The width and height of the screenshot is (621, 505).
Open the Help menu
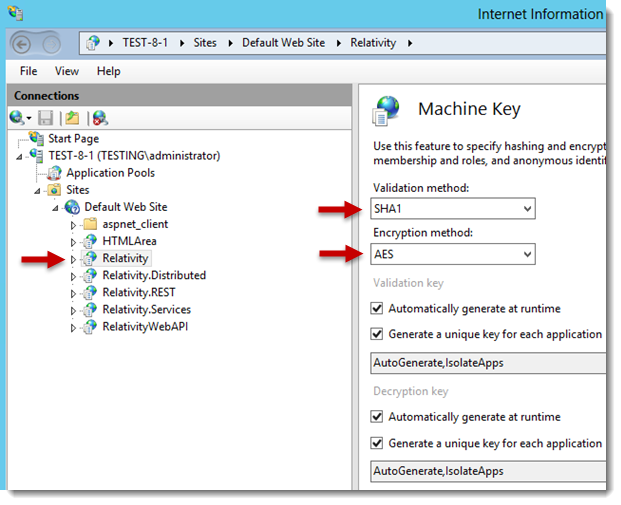click(108, 71)
